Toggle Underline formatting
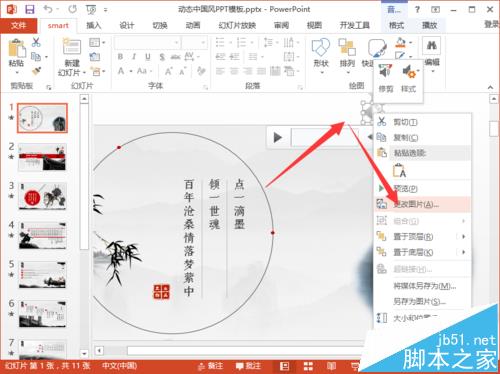 [148, 57]
